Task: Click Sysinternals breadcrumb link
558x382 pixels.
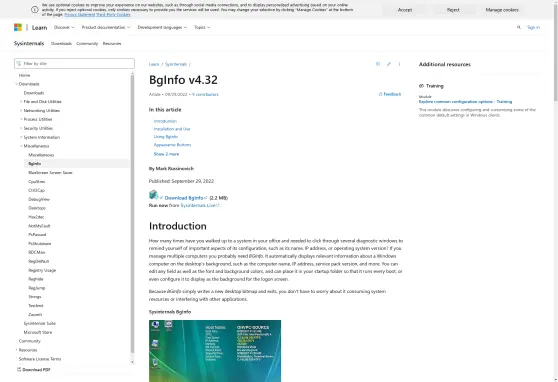Action: coord(176,64)
